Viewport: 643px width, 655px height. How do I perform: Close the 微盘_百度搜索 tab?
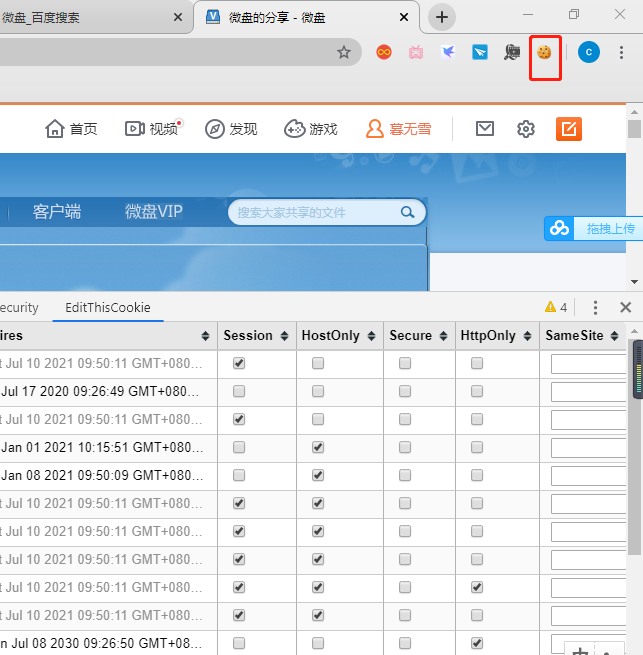(178, 17)
